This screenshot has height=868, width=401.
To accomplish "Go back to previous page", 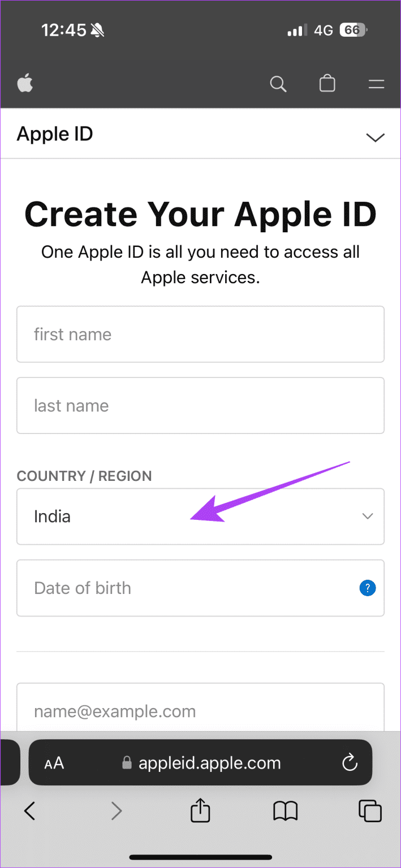I will pos(30,811).
